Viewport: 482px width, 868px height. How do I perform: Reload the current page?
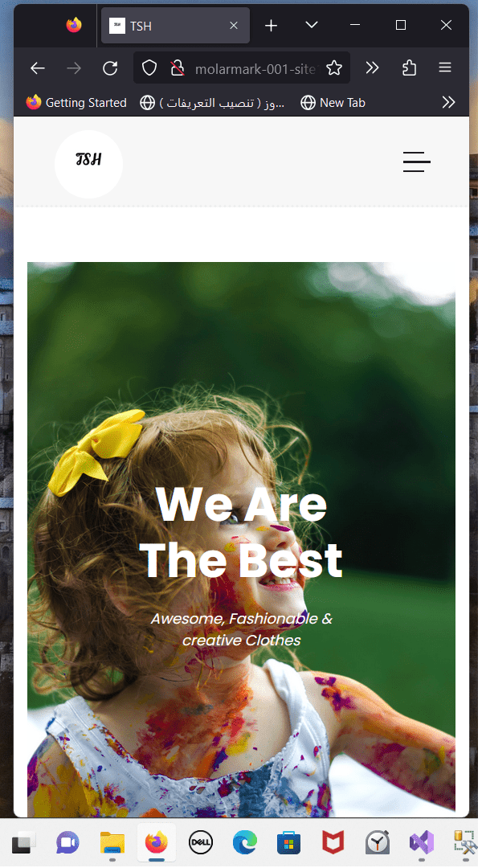pyautogui.click(x=110, y=68)
